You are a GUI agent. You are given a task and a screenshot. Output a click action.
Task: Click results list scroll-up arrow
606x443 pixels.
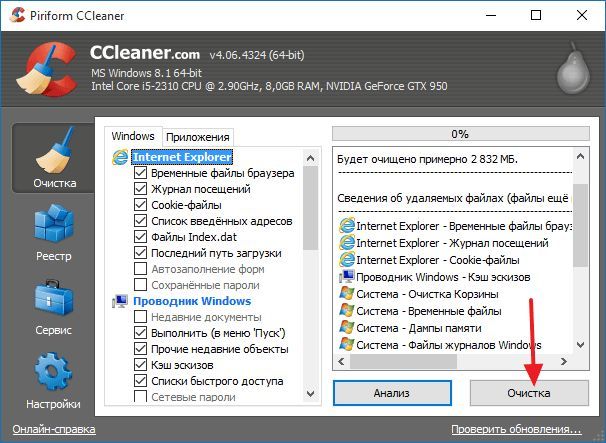tap(580, 157)
